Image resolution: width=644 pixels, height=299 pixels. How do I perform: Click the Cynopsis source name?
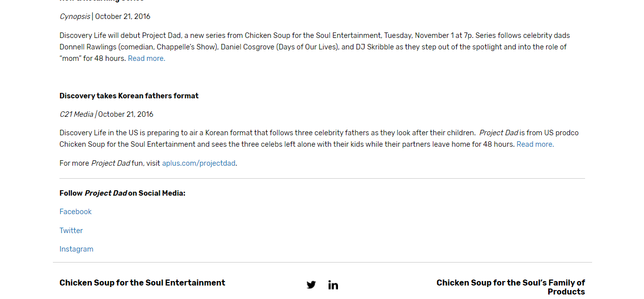(75, 16)
